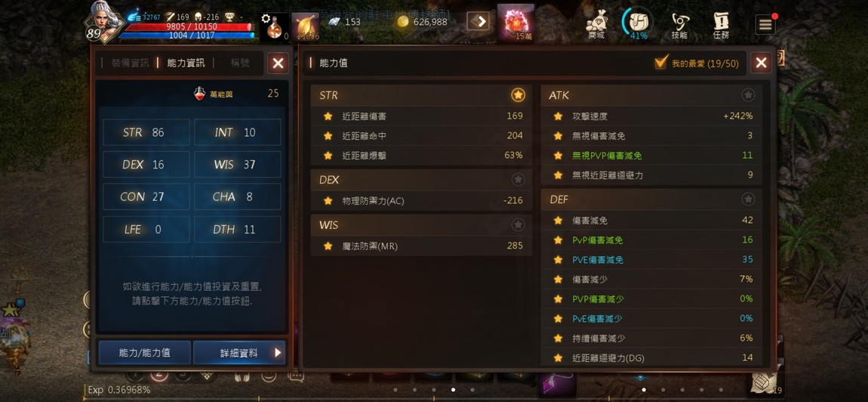Switch to the 稱號 title tab
The height and width of the screenshot is (402, 868).
(x=240, y=63)
